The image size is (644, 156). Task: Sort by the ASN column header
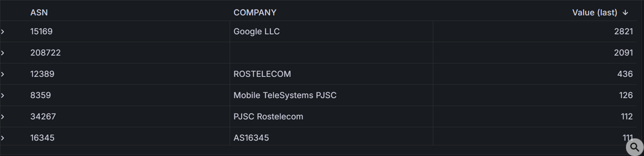click(39, 13)
